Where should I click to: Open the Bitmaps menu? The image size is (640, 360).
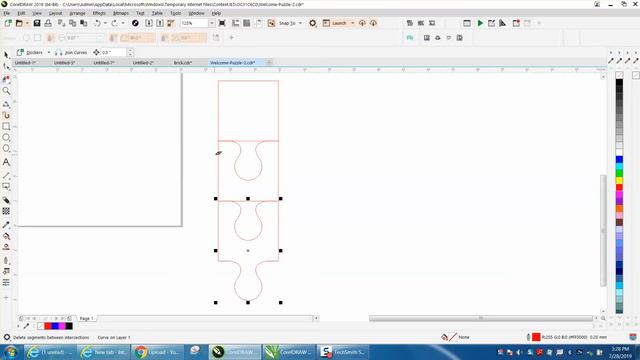click(121, 13)
